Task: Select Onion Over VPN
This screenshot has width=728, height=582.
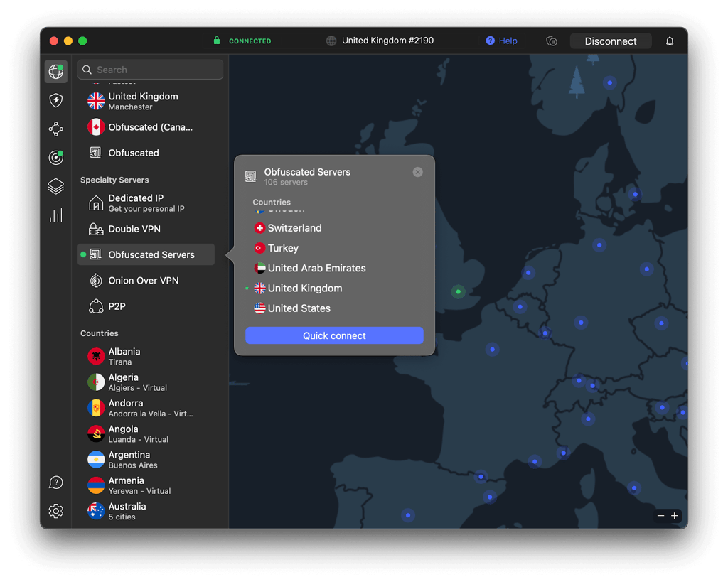Action: [x=146, y=281]
